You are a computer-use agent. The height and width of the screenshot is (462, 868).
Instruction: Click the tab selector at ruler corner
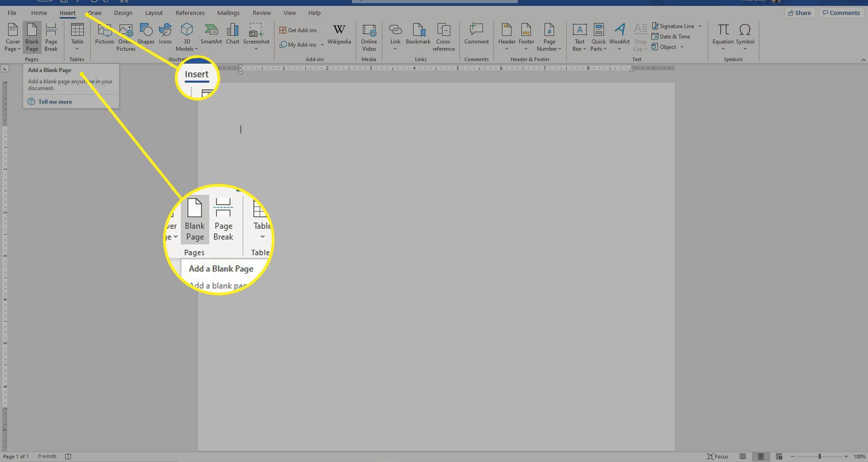coord(5,68)
